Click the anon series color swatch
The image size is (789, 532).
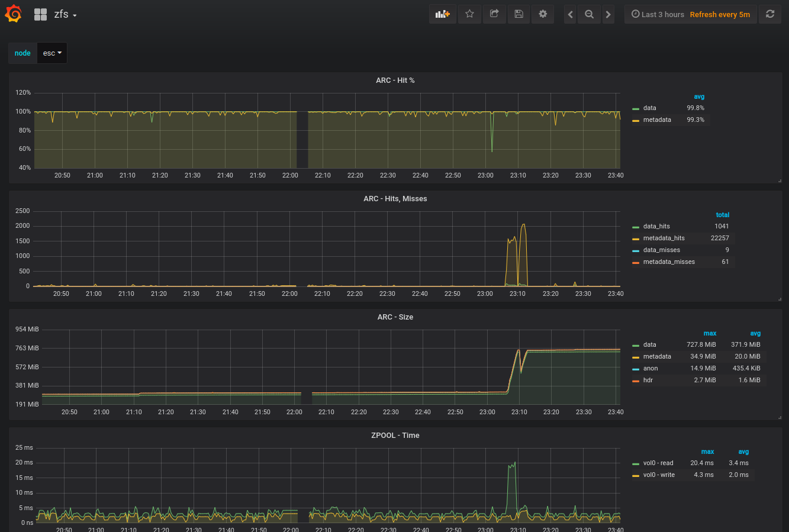pyautogui.click(x=636, y=369)
